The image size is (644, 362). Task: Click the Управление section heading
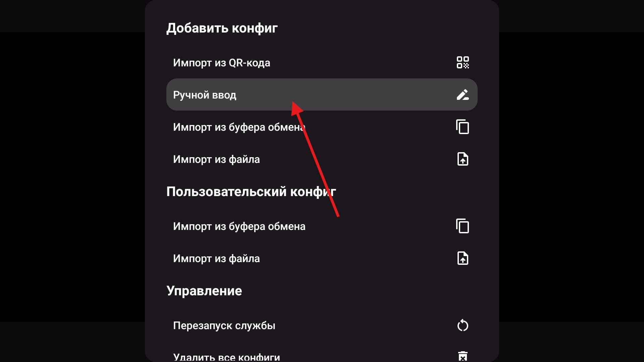tap(204, 291)
